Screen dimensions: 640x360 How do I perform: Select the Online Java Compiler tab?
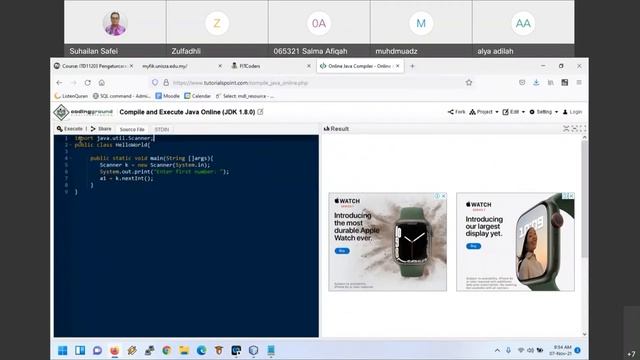[359, 66]
